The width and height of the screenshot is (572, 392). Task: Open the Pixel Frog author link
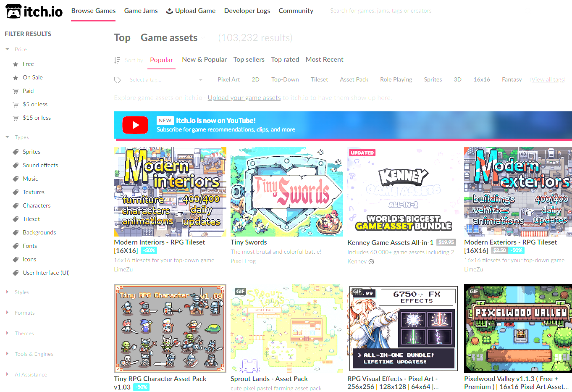click(243, 261)
